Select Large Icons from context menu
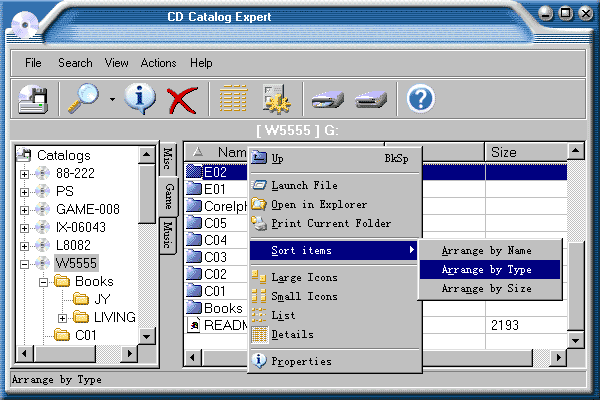 pyautogui.click(x=304, y=277)
